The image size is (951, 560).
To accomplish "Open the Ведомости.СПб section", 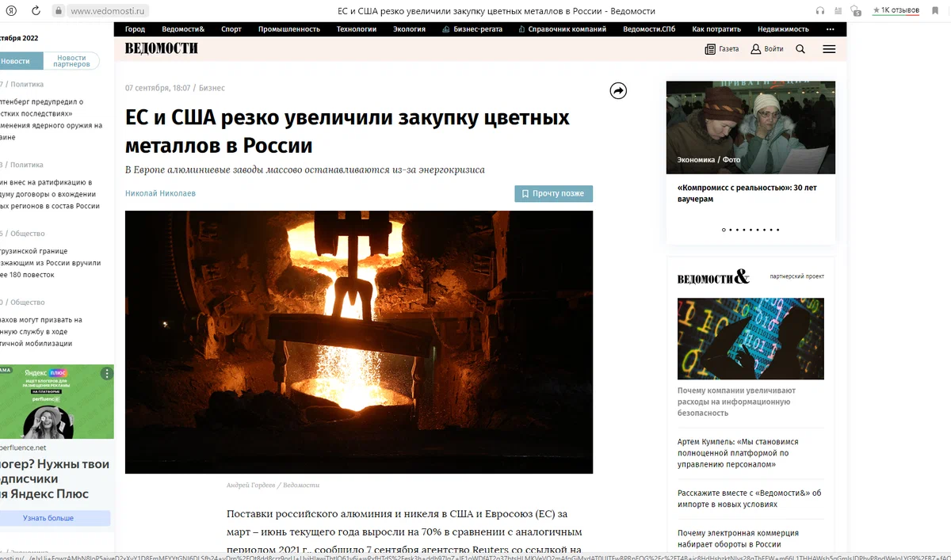I will (x=650, y=29).
